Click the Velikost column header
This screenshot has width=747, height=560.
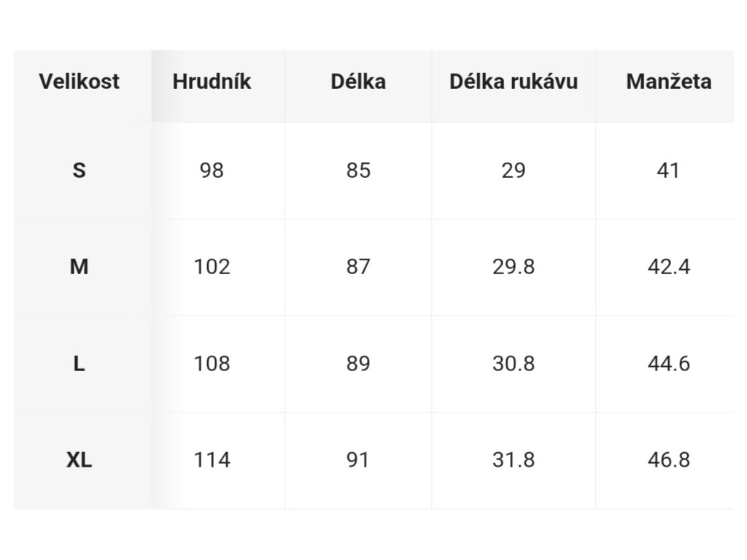pyautogui.click(x=79, y=82)
